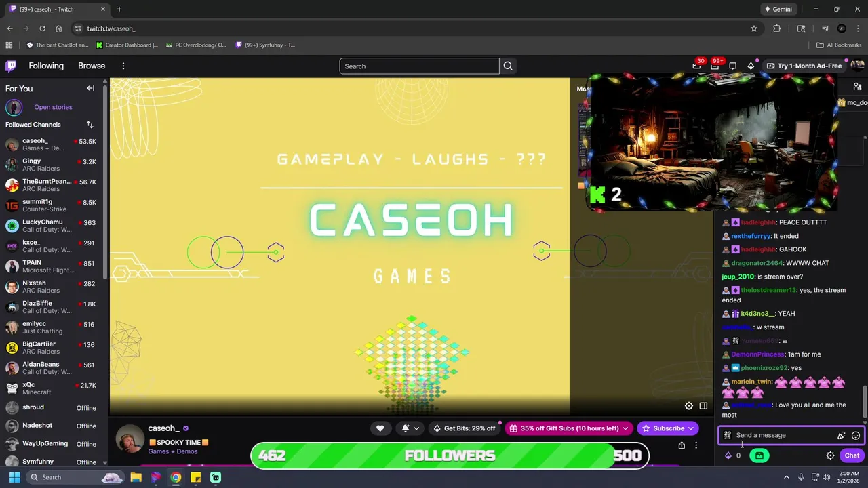Open a new browser tab

point(119,9)
